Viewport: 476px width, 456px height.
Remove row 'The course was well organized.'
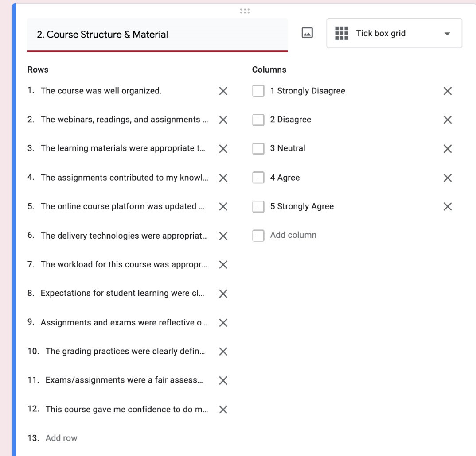coord(223,91)
